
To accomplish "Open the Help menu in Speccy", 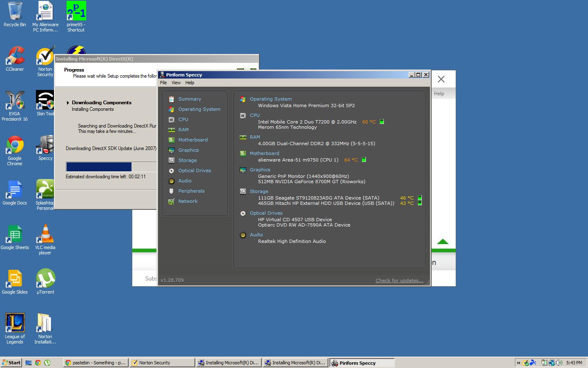I will tap(189, 83).
